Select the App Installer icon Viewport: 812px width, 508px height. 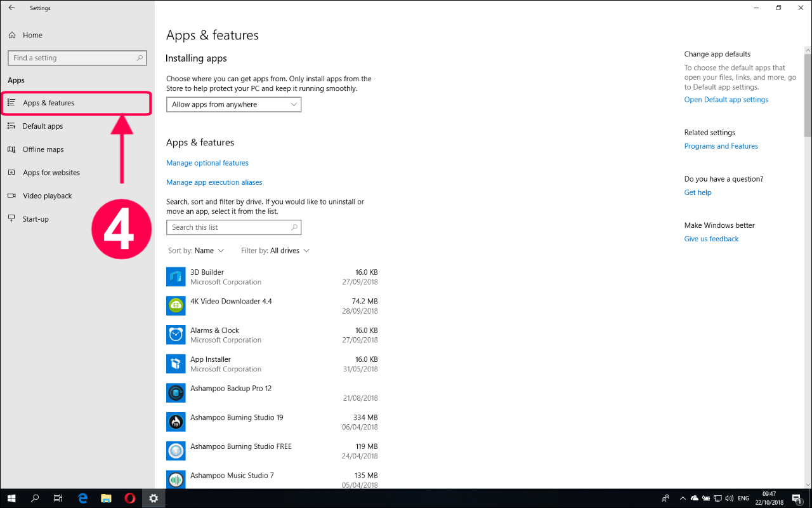coord(176,364)
